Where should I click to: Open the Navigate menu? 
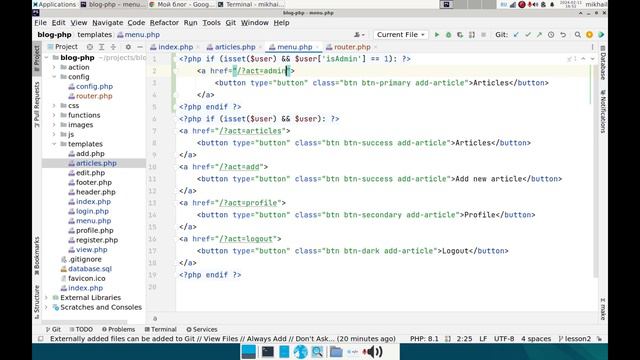pyautogui.click(x=107, y=23)
